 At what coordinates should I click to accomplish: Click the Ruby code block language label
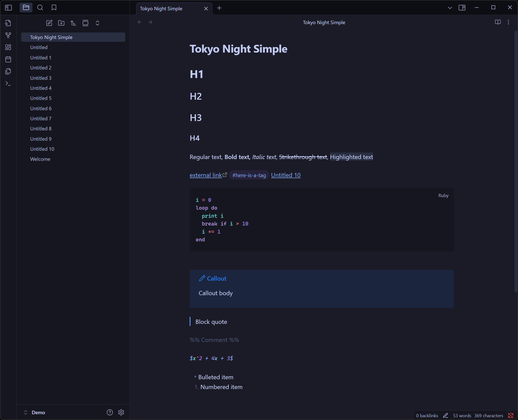(x=443, y=196)
